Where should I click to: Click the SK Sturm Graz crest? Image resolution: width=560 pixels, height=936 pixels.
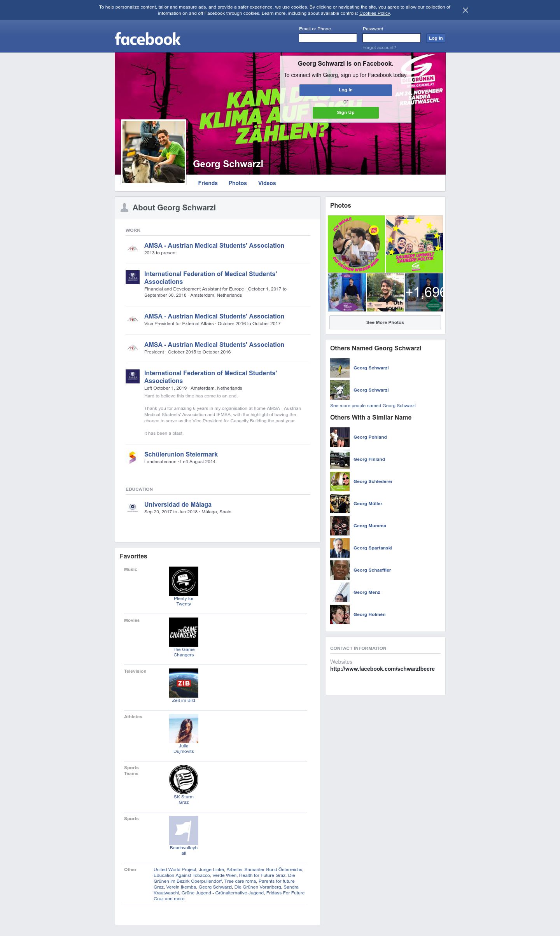184,779
